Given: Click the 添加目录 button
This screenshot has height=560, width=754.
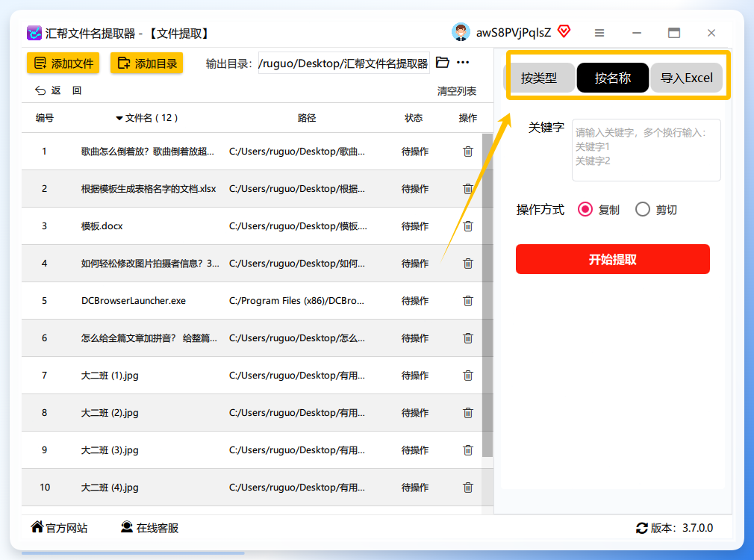Looking at the screenshot, I should (x=146, y=63).
